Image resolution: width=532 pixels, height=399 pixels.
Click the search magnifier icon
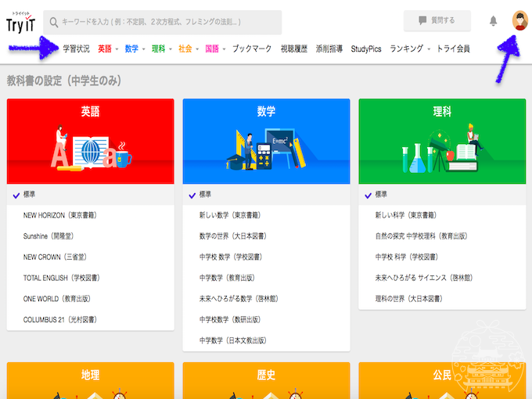[x=53, y=22]
